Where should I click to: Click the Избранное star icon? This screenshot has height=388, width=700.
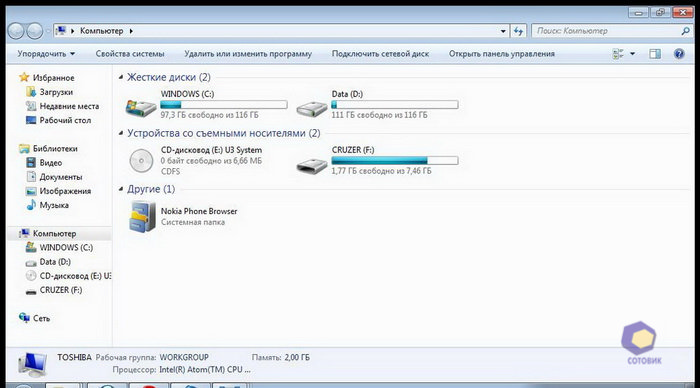24,77
